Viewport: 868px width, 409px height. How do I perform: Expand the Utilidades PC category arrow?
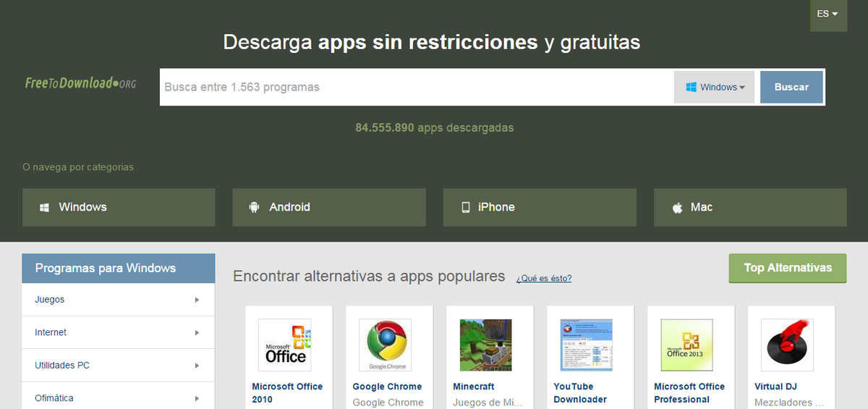click(197, 366)
